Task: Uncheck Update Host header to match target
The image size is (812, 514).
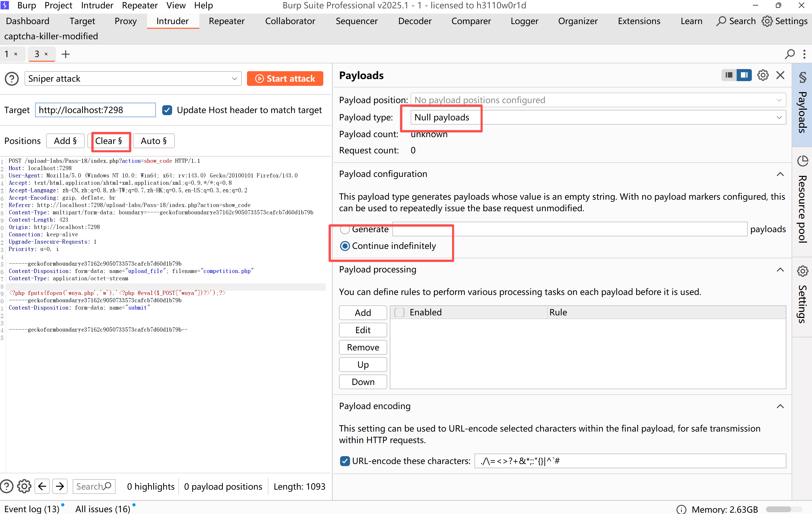Action: click(x=167, y=110)
